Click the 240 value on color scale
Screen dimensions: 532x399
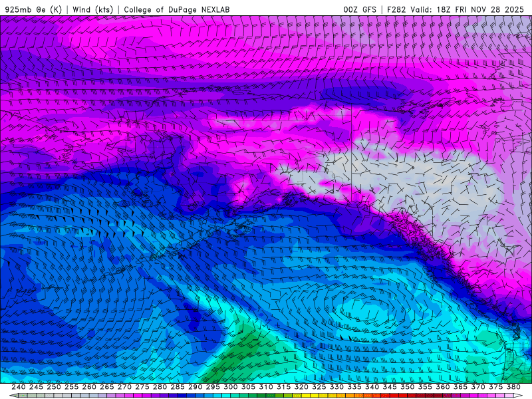19,387
